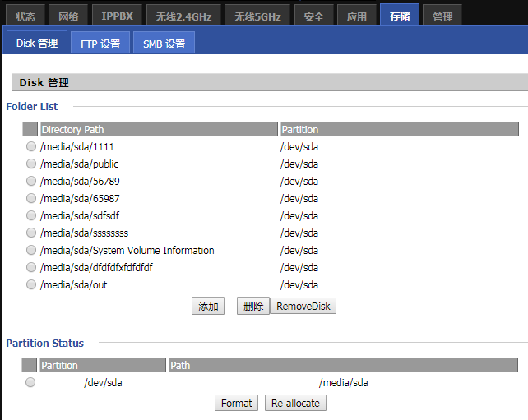The width and height of the screenshot is (528, 420).
Task: Pick the /media/sda/sdfsdf folder radio button
Action: [31, 215]
